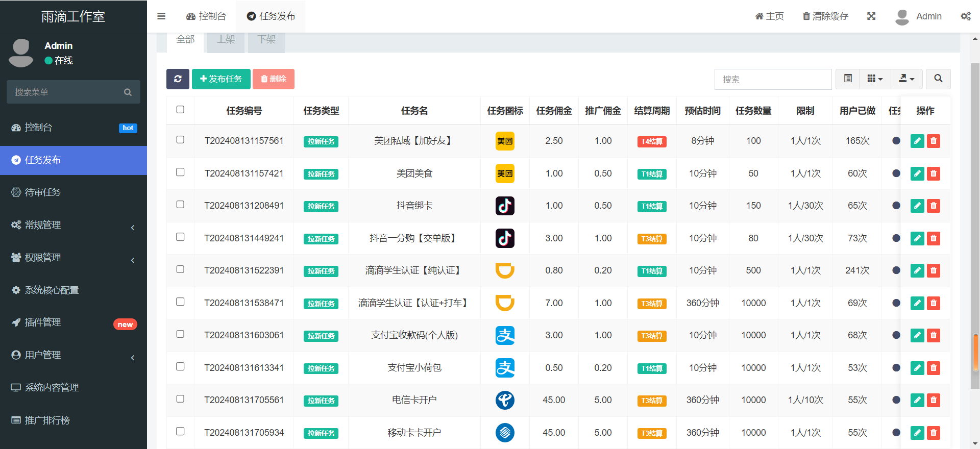Screen dimensions: 980x449
Task: Check the row T202408131208491
Action: (180, 205)
